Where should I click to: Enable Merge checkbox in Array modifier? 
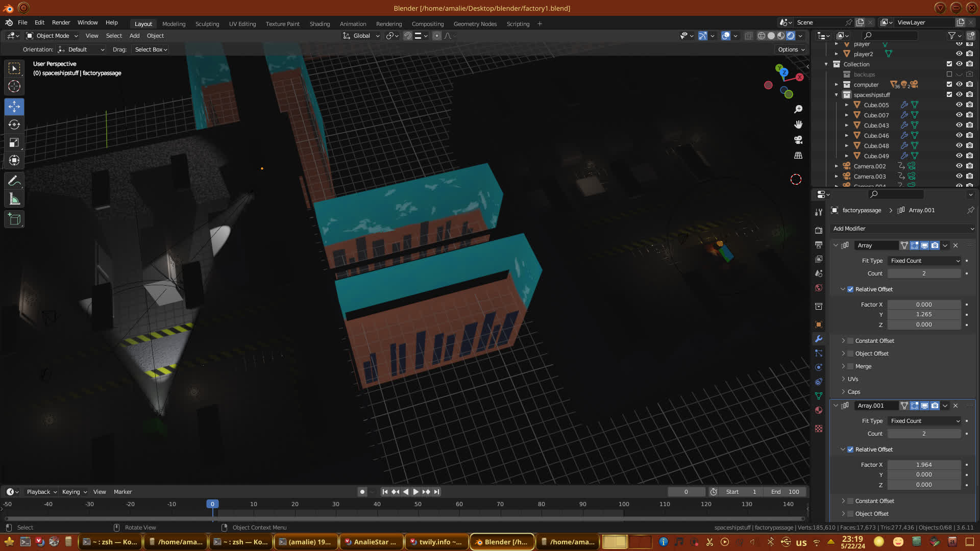pyautogui.click(x=850, y=366)
